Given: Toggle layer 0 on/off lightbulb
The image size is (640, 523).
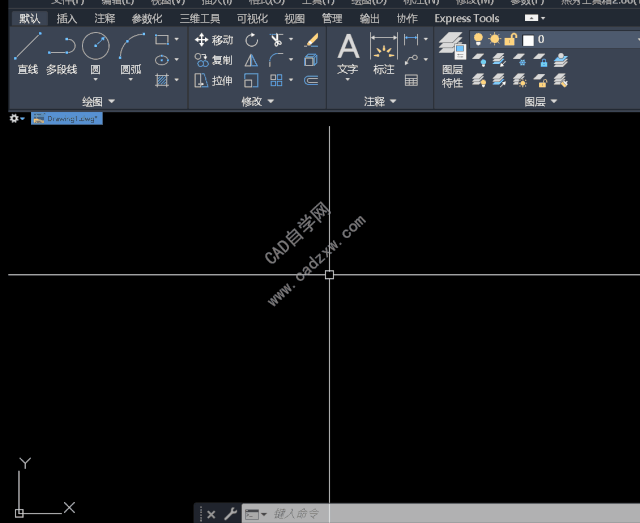Looking at the screenshot, I should click(x=478, y=39).
